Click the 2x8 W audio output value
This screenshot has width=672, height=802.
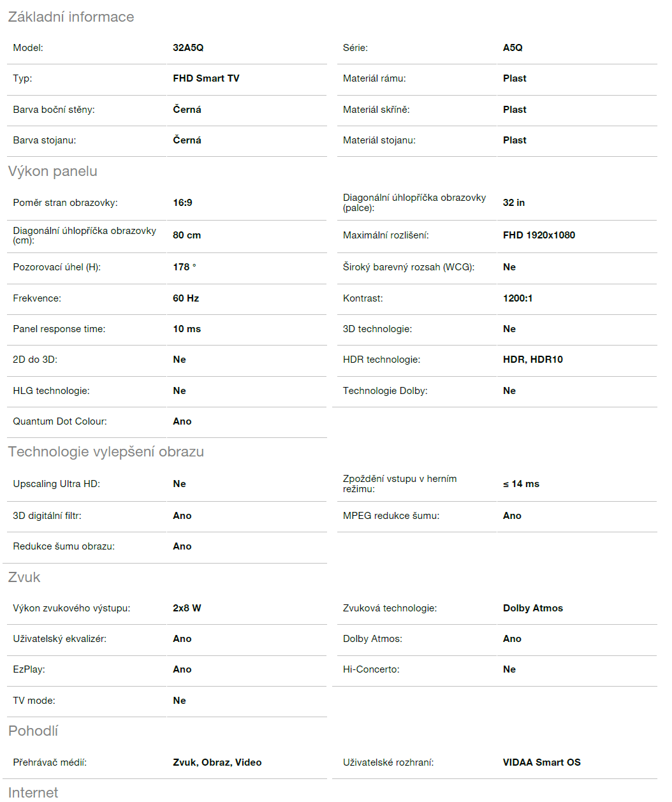[187, 608]
